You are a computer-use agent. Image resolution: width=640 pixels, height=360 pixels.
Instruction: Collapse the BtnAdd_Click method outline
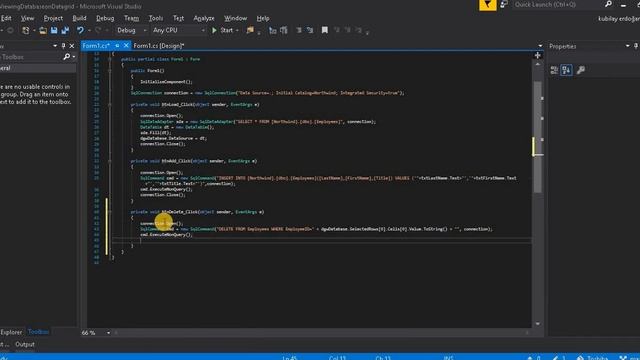point(109,161)
